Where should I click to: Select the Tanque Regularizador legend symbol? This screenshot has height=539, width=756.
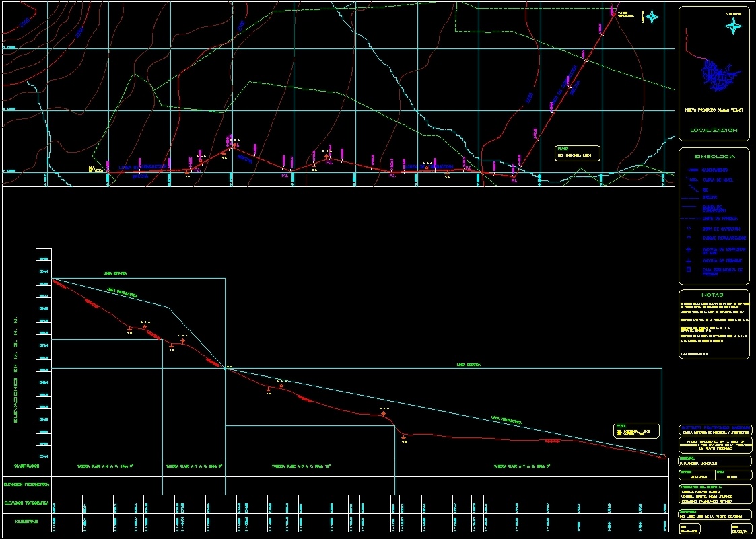pyautogui.click(x=689, y=238)
